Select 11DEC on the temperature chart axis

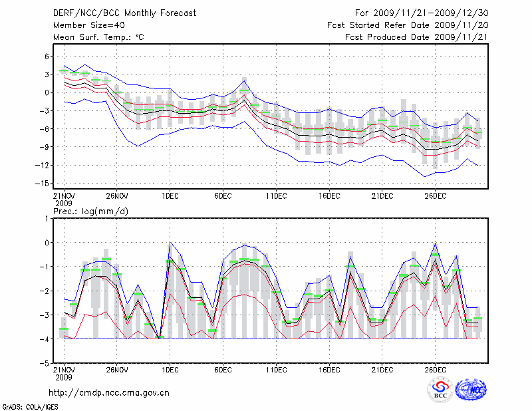coord(276,196)
